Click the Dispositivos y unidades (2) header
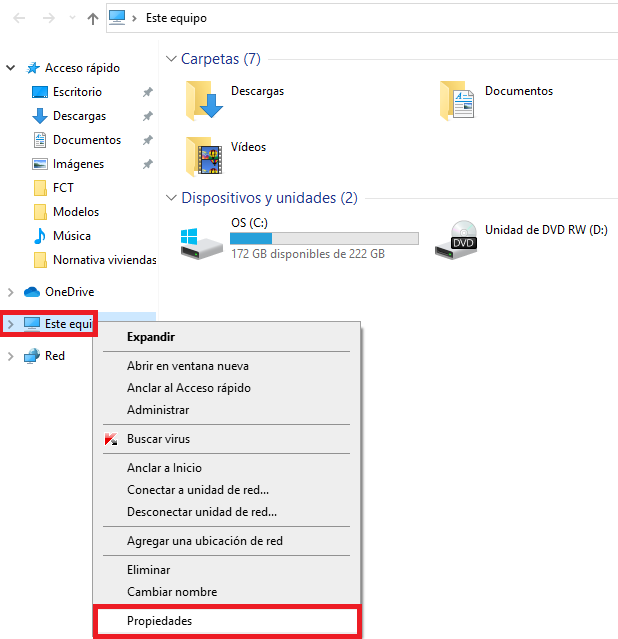Viewport: 618px width, 639px height. point(269,198)
